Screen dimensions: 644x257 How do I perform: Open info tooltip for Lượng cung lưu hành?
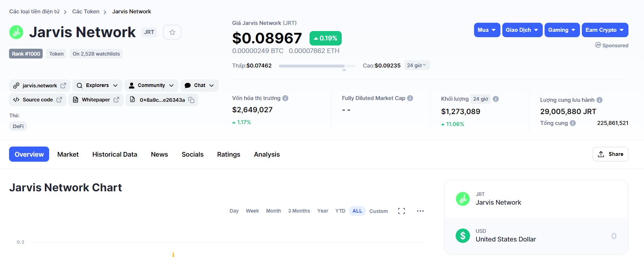pos(600,100)
